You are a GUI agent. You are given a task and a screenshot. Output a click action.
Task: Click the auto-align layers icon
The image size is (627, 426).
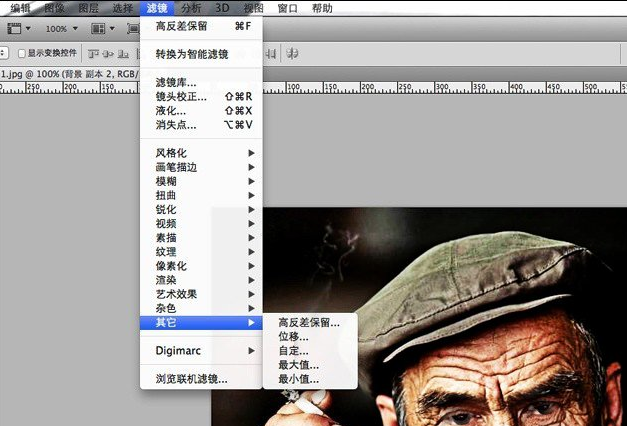pyautogui.click(x=292, y=53)
